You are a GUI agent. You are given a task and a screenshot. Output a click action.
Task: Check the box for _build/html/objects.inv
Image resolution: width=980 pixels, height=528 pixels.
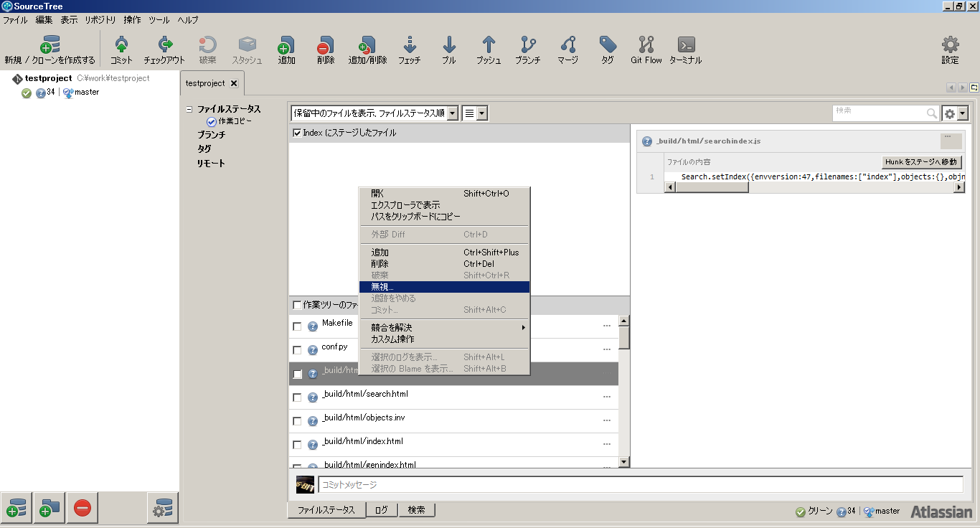297,421
